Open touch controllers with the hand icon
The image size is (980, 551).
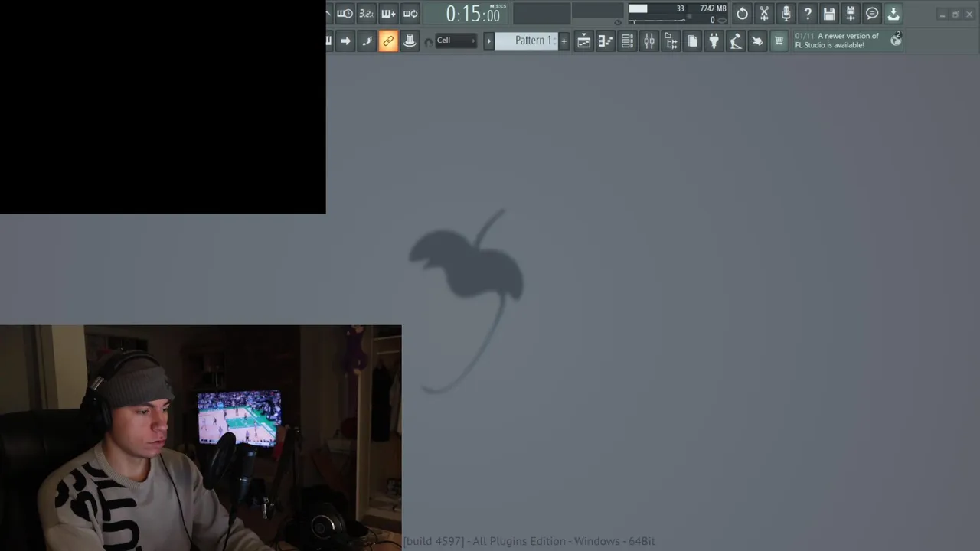(x=757, y=41)
